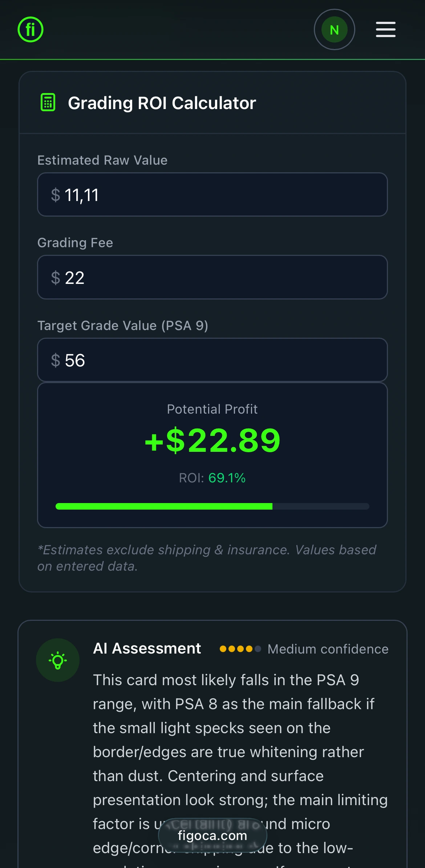Select the AI Assessment heading

147,649
